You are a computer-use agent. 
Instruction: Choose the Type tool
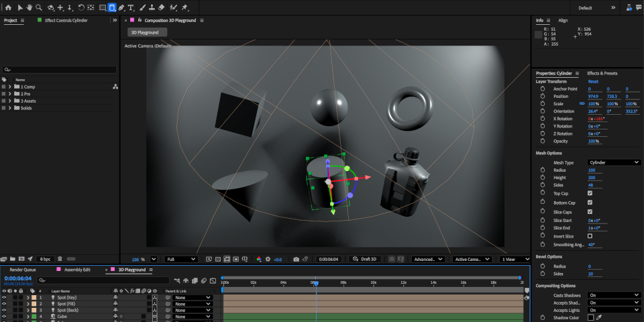point(130,7)
